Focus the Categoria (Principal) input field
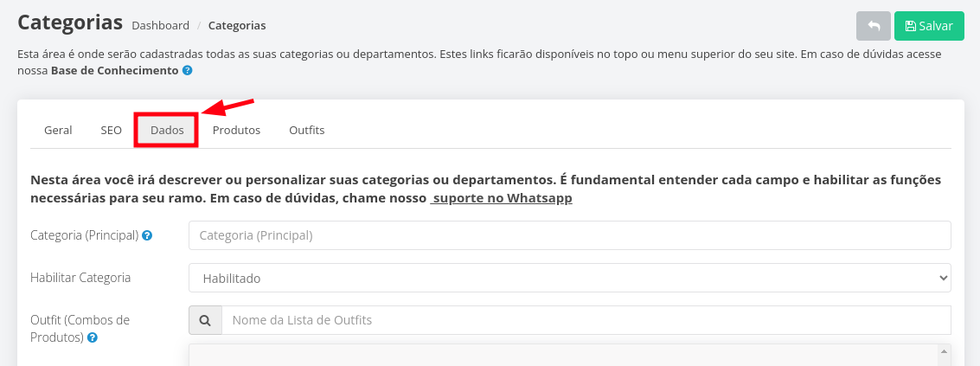 [x=570, y=235]
